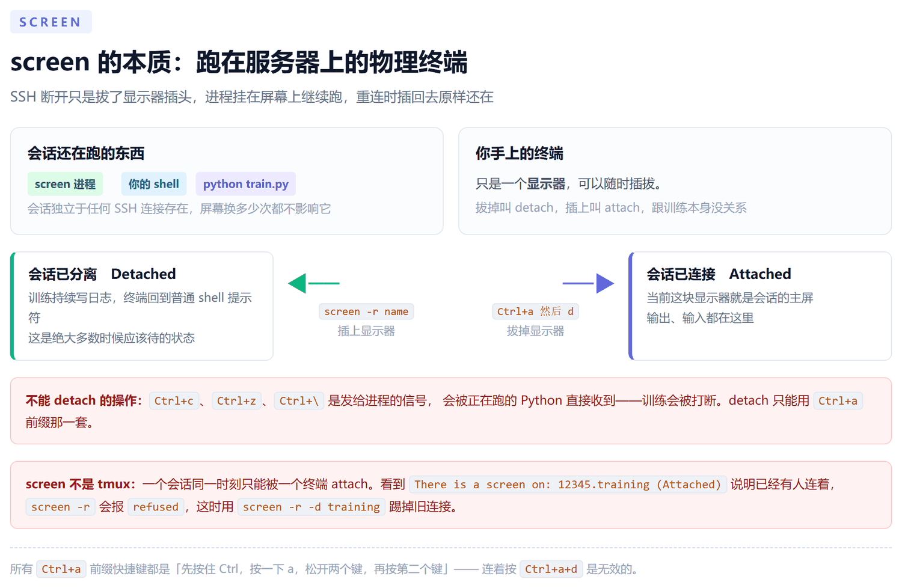Click the 'screen -r -d training' code chip

point(311,507)
